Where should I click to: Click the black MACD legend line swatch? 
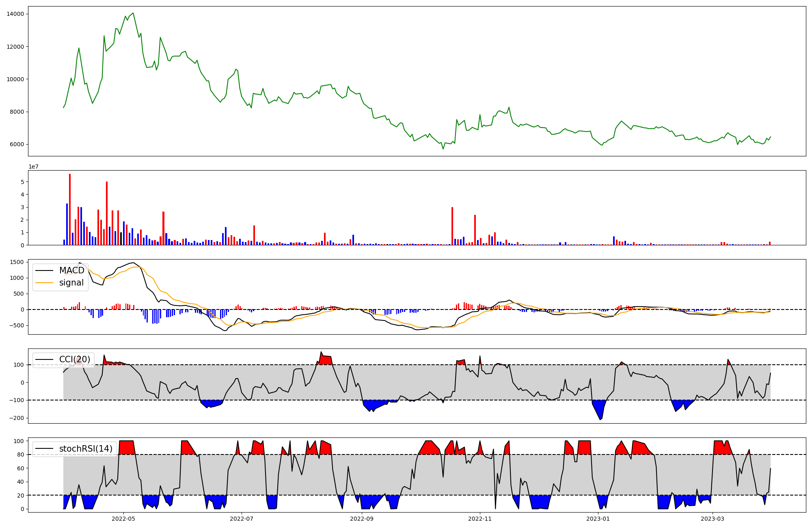44,270
